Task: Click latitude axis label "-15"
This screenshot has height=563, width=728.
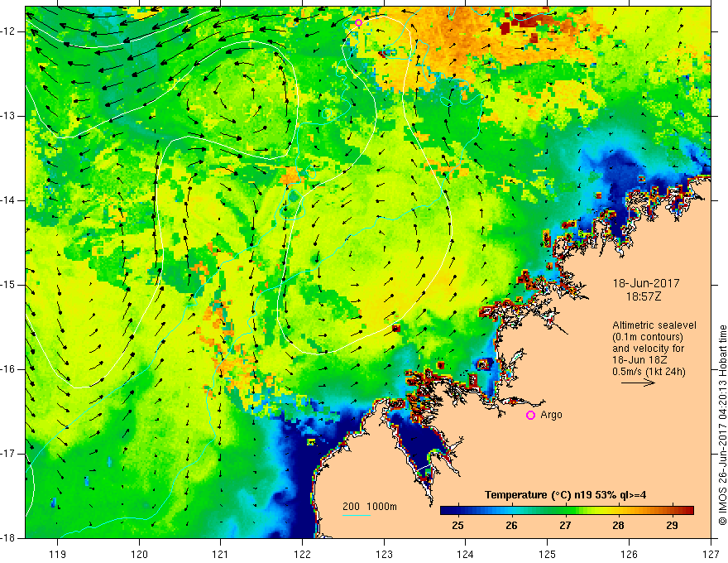Action: tap(8, 285)
